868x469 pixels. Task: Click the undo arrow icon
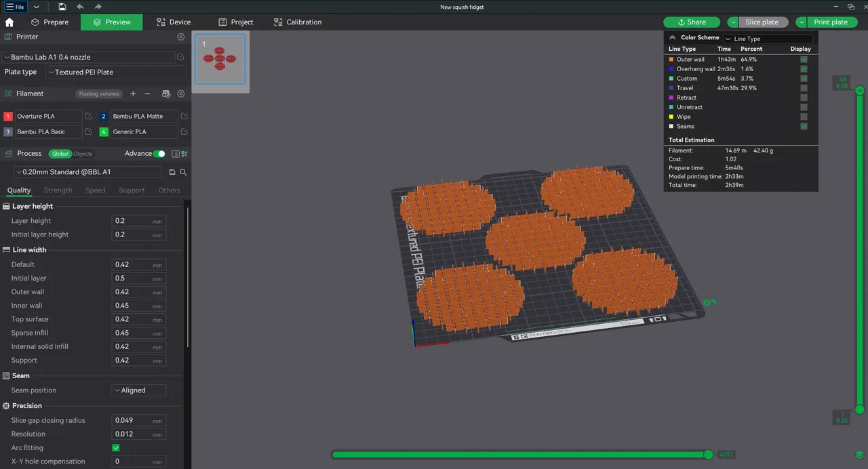[x=80, y=7]
